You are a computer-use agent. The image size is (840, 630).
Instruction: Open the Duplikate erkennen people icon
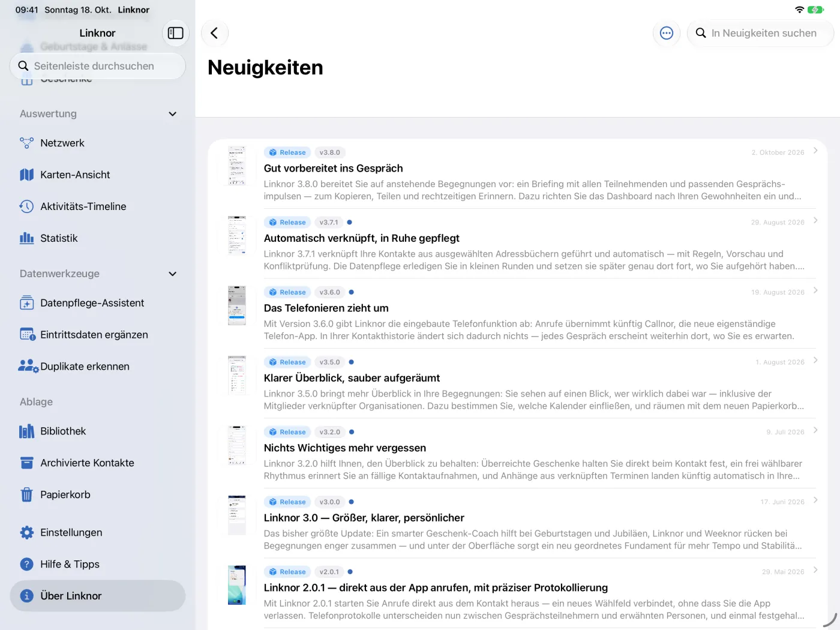click(28, 366)
